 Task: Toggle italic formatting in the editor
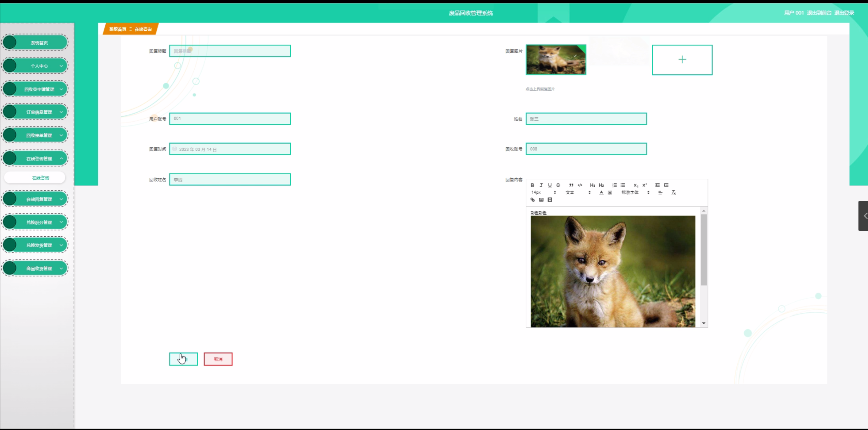click(x=541, y=185)
